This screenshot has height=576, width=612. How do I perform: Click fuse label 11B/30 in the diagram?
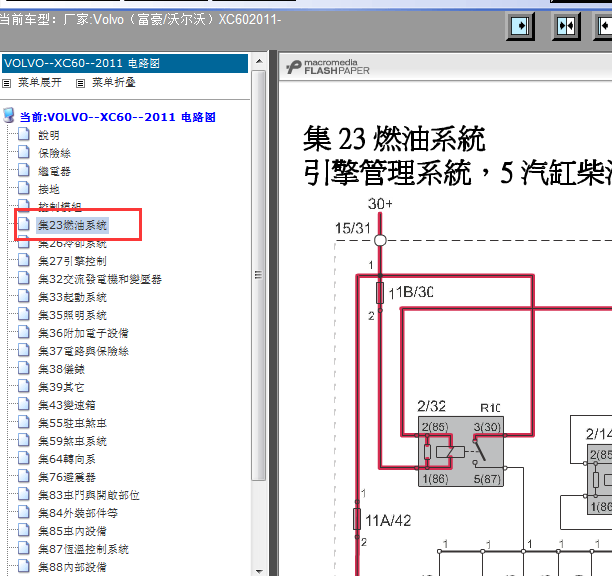411,292
